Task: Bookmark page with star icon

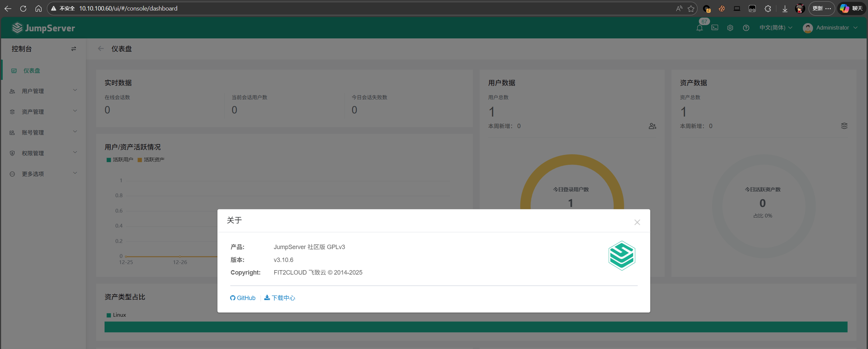Action: pos(691,8)
